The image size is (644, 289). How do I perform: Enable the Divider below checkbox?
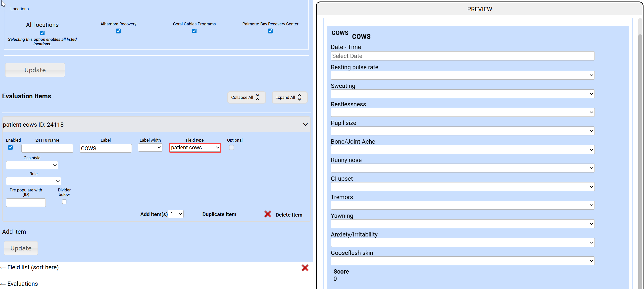(64, 202)
